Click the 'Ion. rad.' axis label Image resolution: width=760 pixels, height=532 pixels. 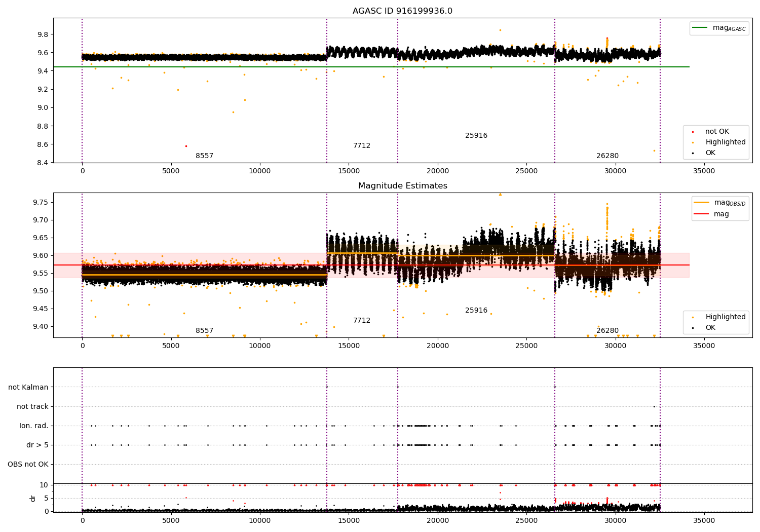34,426
